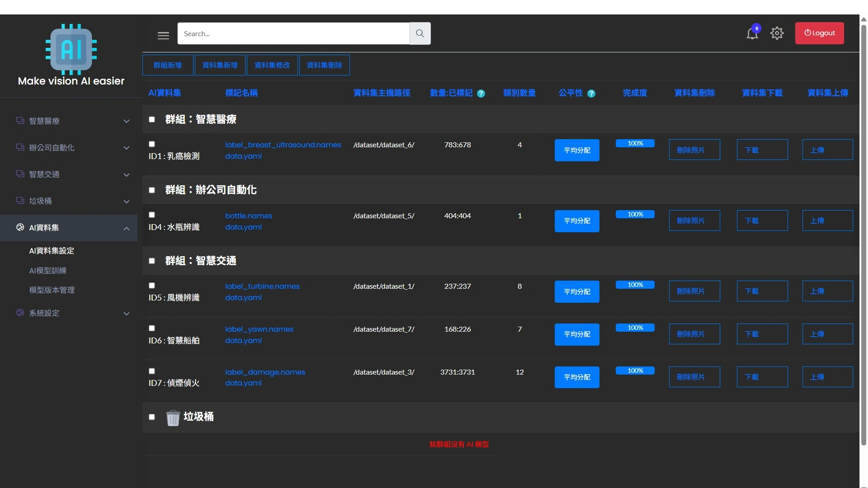Click the hamburger menu icon
The image size is (868, 488).
[163, 35]
